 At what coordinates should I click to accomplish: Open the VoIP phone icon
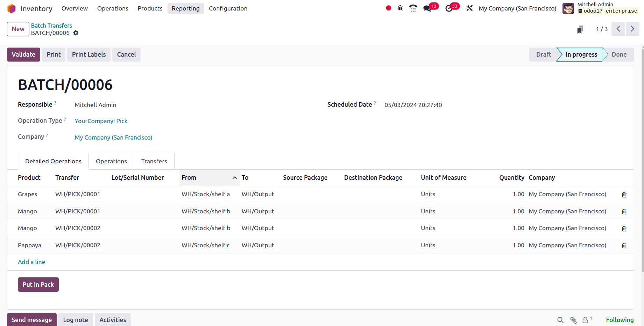413,8
